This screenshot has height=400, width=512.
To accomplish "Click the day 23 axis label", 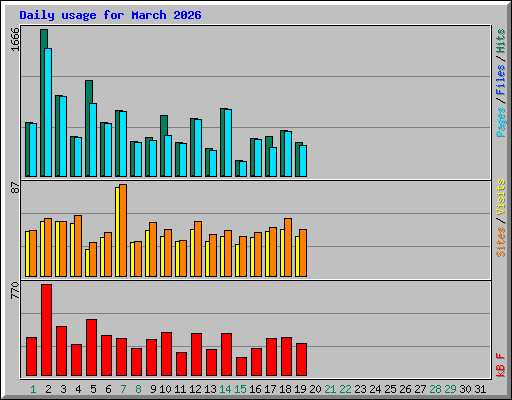I will [360, 389].
